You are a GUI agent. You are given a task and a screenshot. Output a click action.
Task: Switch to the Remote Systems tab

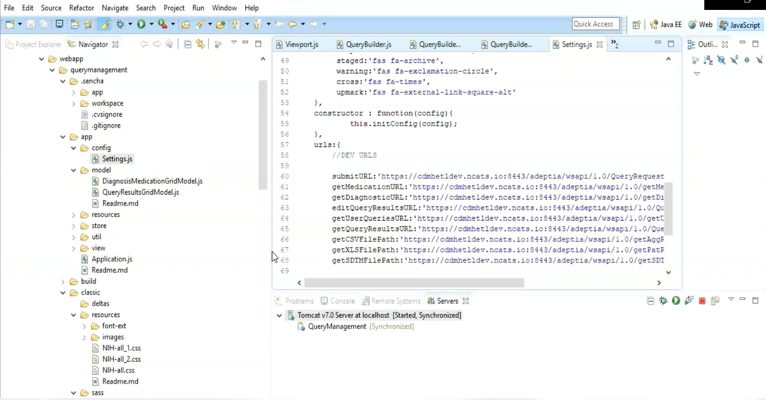(391, 301)
